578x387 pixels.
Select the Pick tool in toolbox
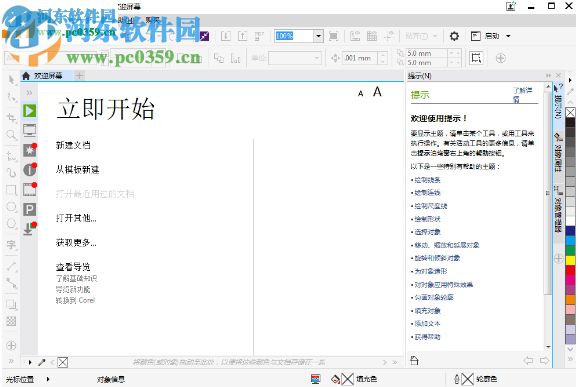pyautogui.click(x=12, y=79)
